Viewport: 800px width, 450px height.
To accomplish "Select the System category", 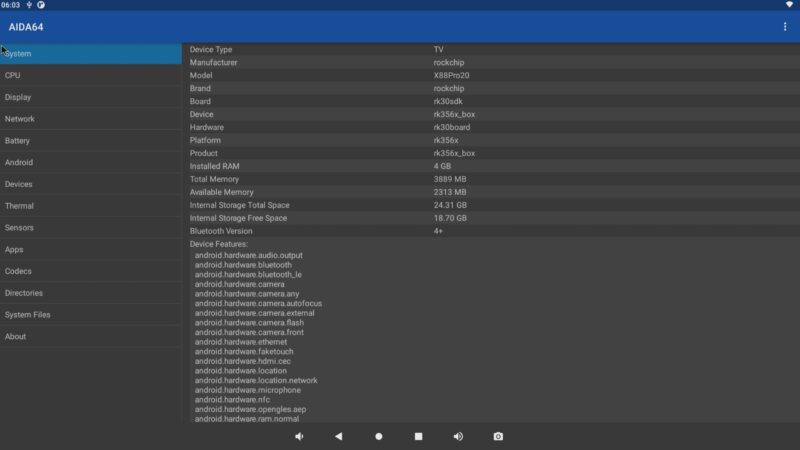I will pyautogui.click(x=90, y=54).
